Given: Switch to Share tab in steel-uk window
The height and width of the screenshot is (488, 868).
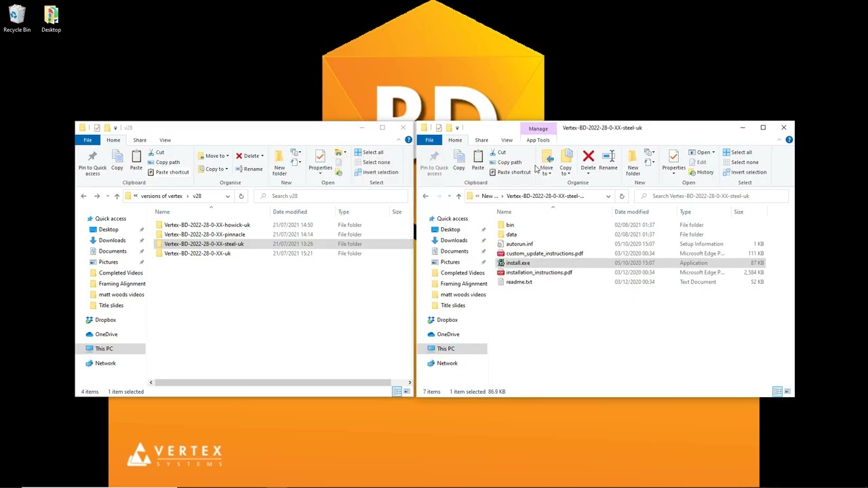Looking at the screenshot, I should coord(481,140).
